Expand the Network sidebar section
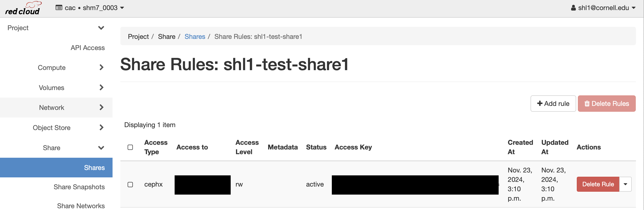The height and width of the screenshot is (210, 644). [101, 107]
